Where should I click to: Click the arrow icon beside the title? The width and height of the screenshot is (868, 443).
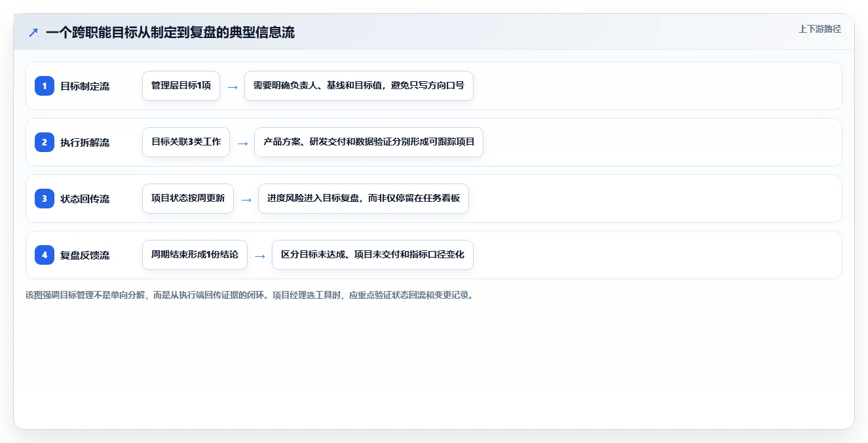click(x=33, y=32)
